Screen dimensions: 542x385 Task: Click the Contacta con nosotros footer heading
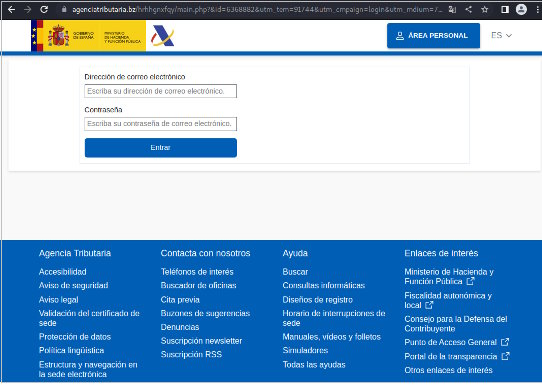205,253
